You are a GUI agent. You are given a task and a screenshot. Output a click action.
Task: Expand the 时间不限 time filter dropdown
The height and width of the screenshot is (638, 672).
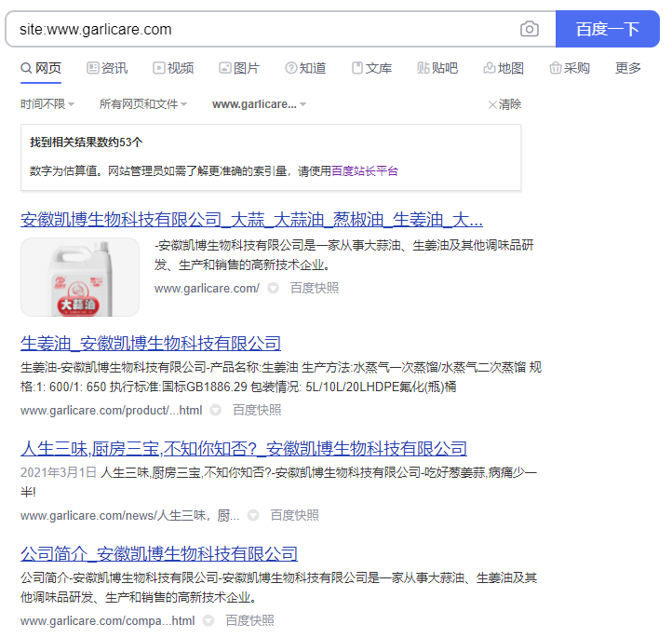pyautogui.click(x=47, y=104)
